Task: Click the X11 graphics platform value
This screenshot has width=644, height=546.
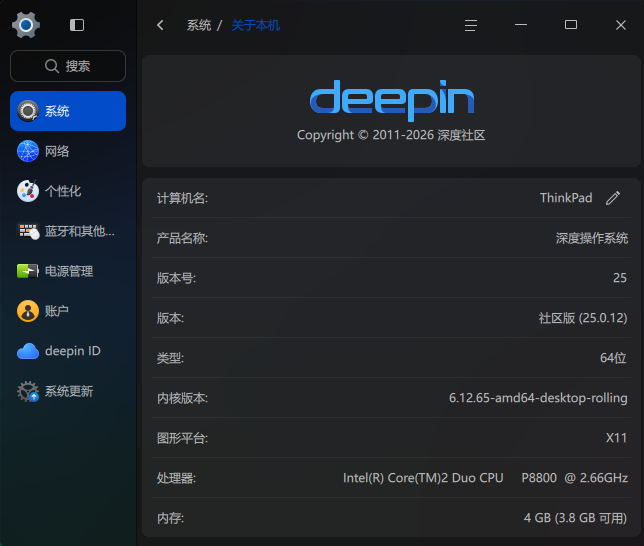Action: (616, 438)
